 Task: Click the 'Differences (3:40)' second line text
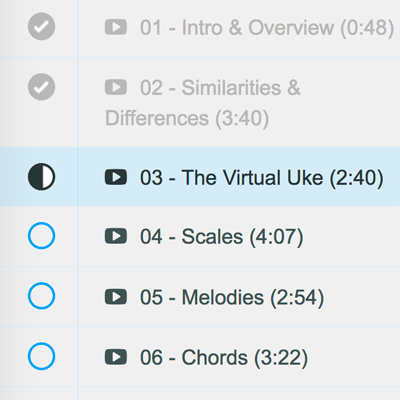pos(187,118)
